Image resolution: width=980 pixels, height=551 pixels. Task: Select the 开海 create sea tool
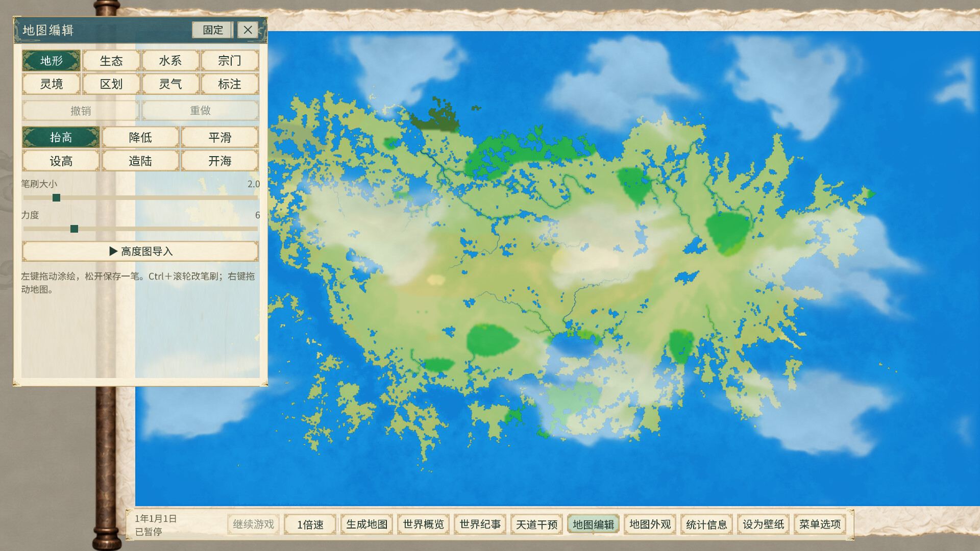click(220, 161)
